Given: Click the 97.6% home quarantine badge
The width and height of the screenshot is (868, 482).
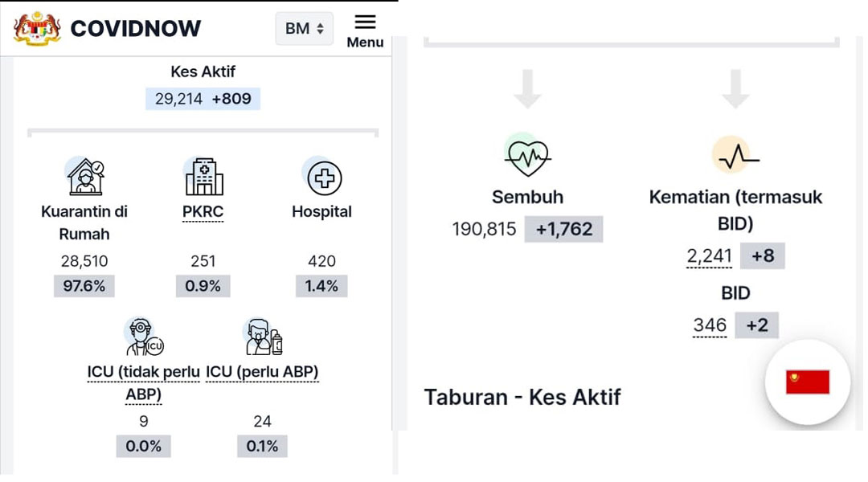Looking at the screenshot, I should [x=84, y=286].
